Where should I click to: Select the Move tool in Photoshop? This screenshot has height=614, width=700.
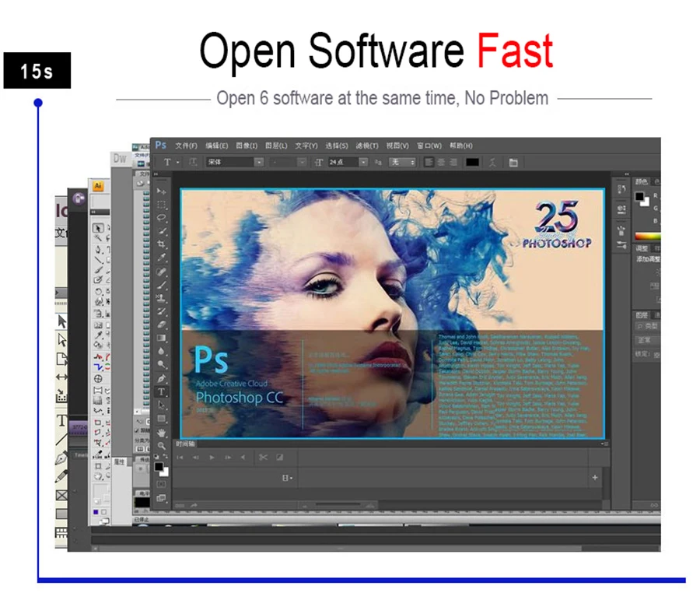coord(161,191)
